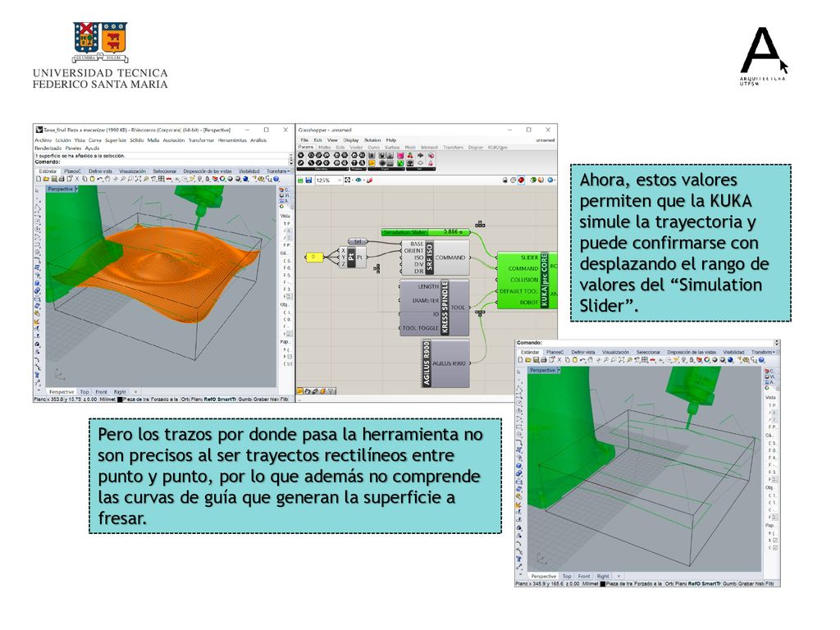Click black layer color swatch in the untitled Rhino window status bar
Screen dimensions: 840x630
(x=603, y=584)
